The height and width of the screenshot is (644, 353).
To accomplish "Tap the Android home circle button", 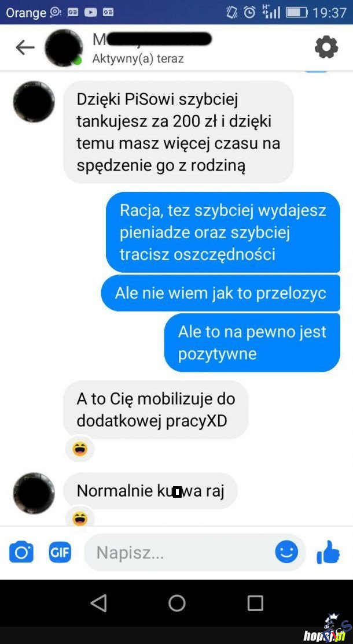I will [x=176, y=603].
